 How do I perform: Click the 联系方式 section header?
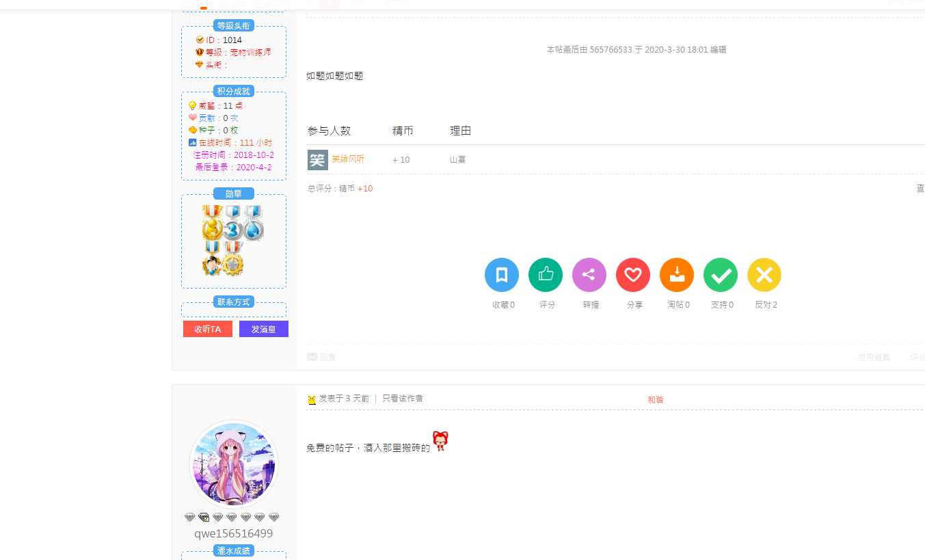(234, 302)
